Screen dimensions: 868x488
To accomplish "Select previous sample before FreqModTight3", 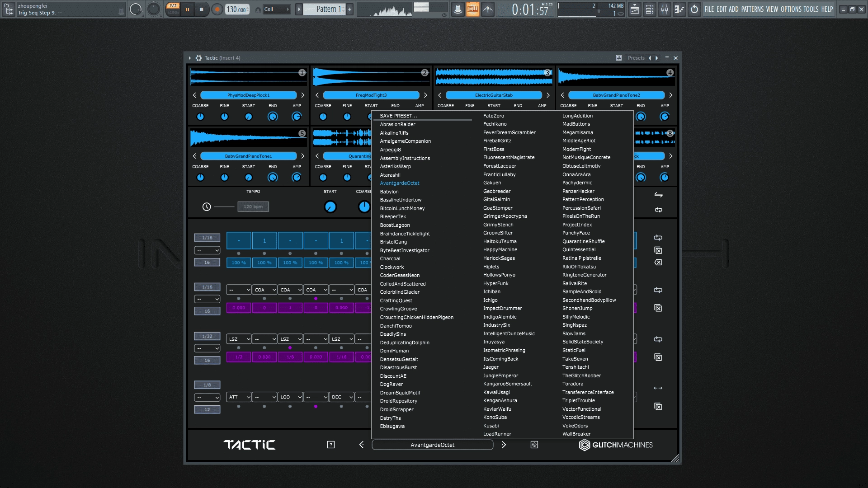I will click(x=317, y=95).
